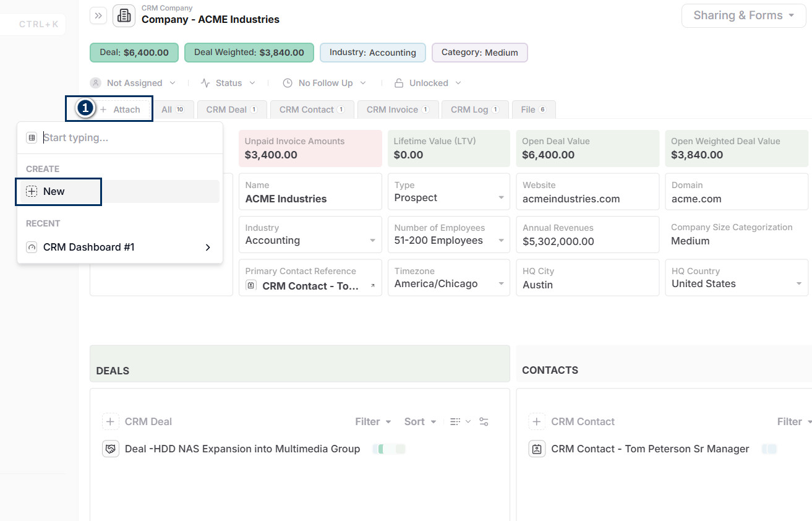812x521 pixels.
Task: Click handshake icon of HDD NAS deal
Action: 110,449
